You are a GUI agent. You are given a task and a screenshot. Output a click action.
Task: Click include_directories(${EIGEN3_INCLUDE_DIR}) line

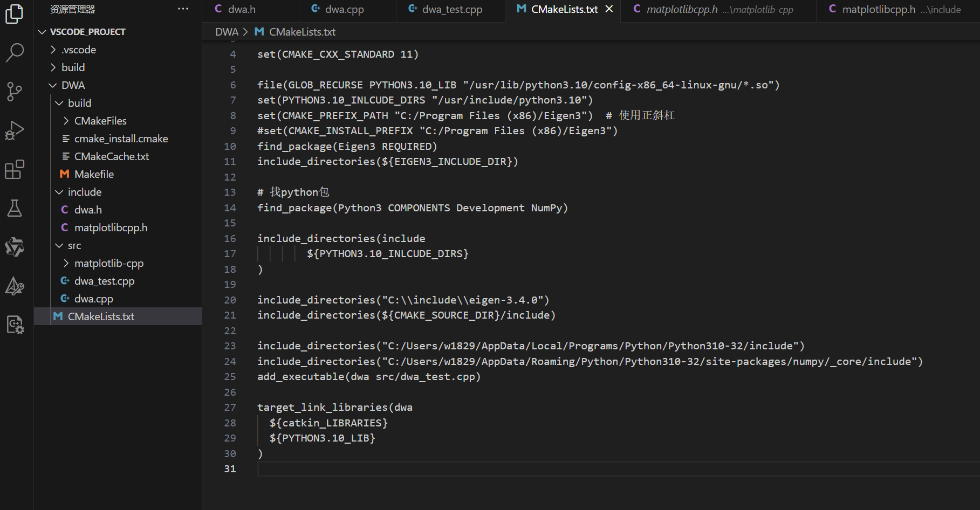387,161
